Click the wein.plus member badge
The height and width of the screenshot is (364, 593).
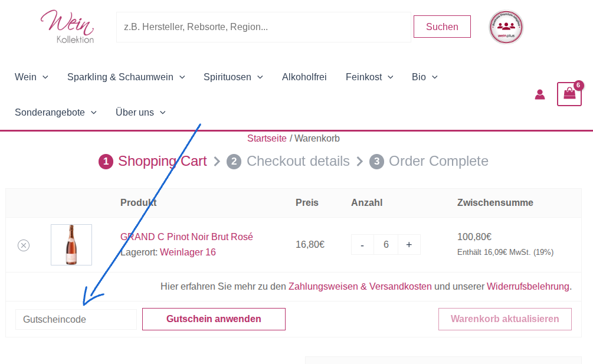pyautogui.click(x=506, y=27)
